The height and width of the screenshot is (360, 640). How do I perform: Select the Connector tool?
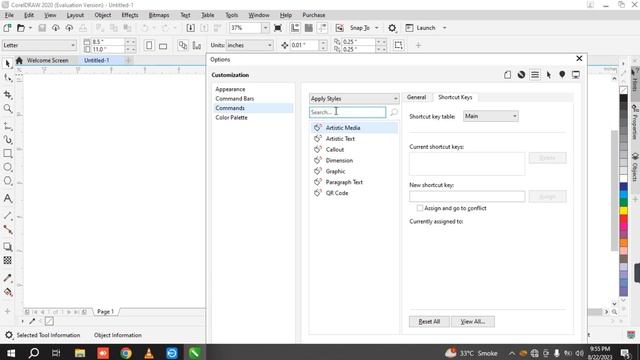pos(7,230)
